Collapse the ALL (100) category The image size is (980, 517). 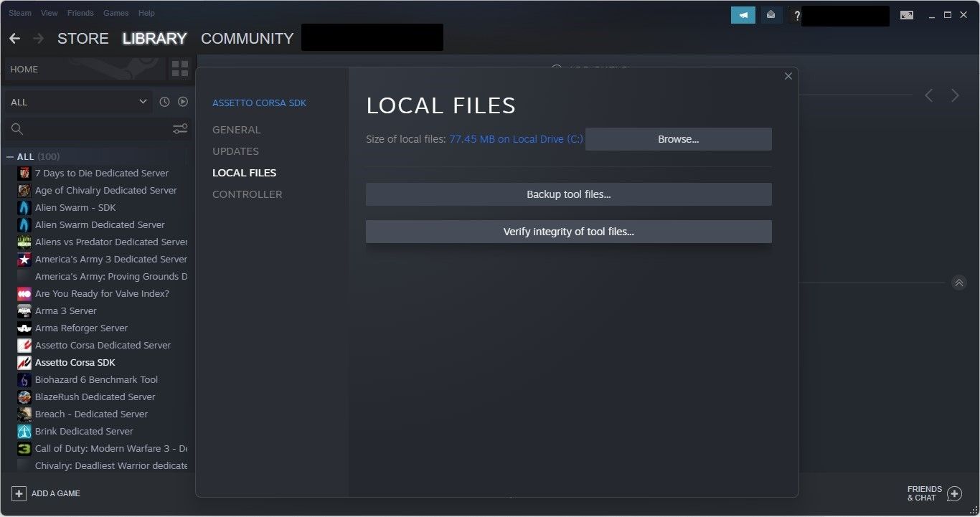(11, 156)
